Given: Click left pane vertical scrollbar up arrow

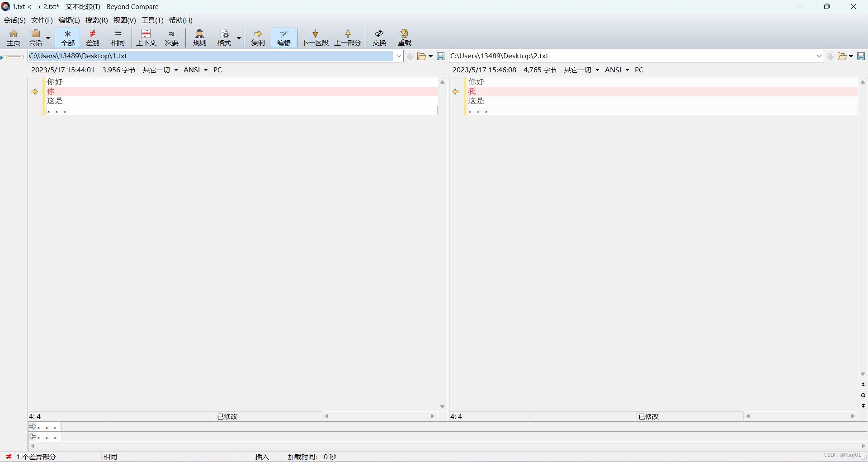Looking at the screenshot, I should pyautogui.click(x=443, y=82).
